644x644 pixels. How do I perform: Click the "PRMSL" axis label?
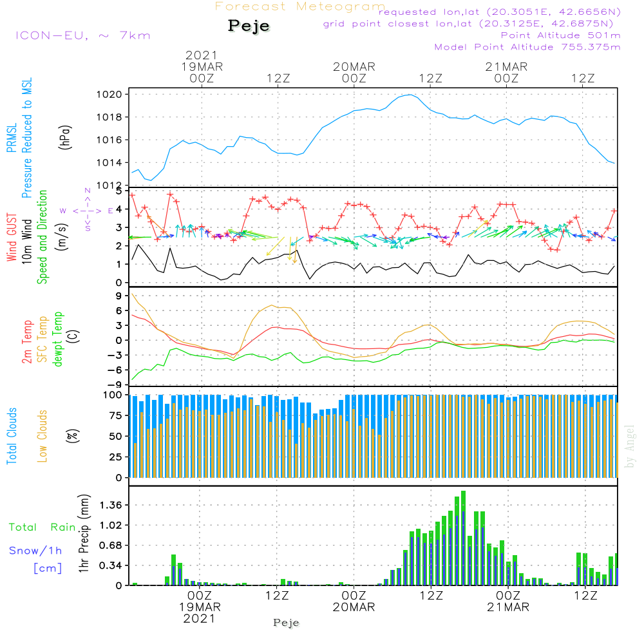pyautogui.click(x=12, y=138)
